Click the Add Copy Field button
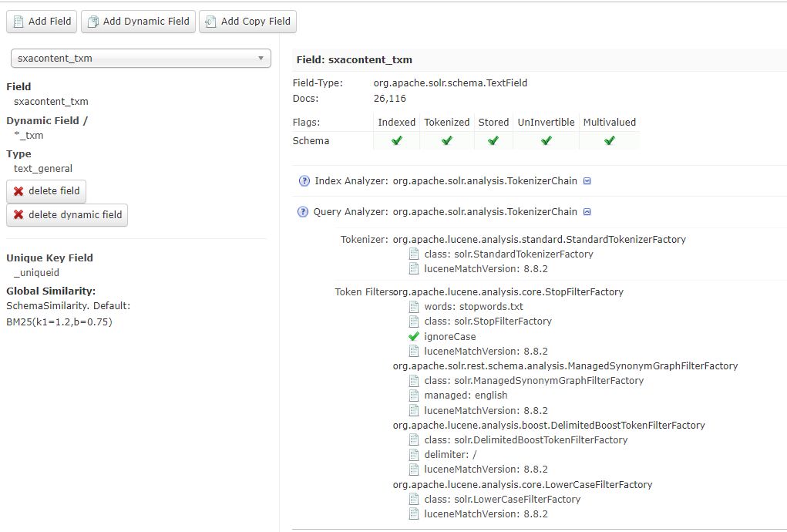The height and width of the screenshot is (532, 787). (x=247, y=22)
